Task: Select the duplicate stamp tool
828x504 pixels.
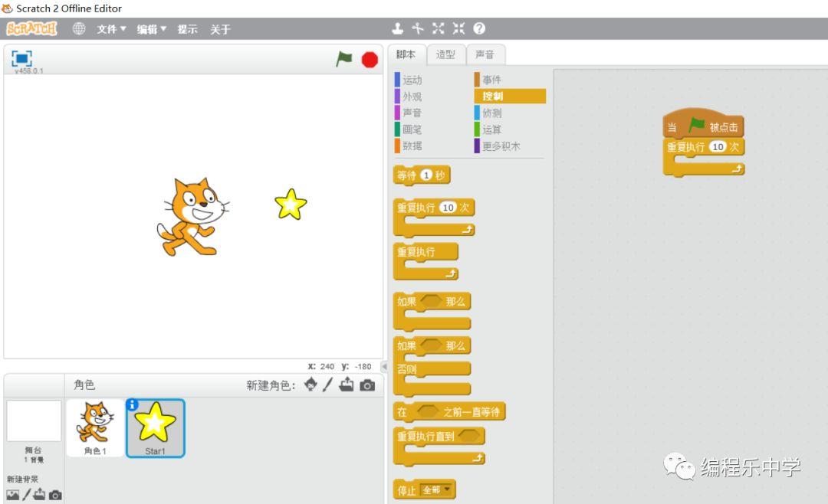Action: pyautogui.click(x=398, y=28)
